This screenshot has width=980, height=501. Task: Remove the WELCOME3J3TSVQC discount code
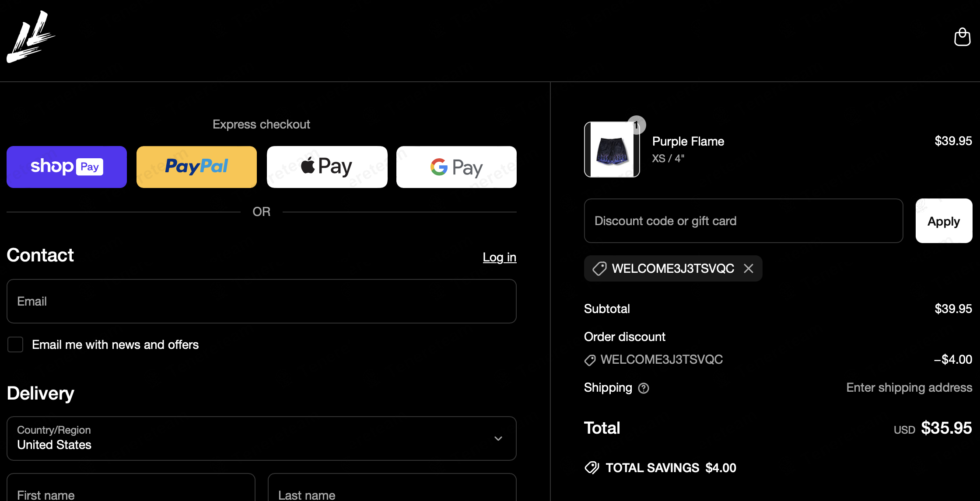749,268
